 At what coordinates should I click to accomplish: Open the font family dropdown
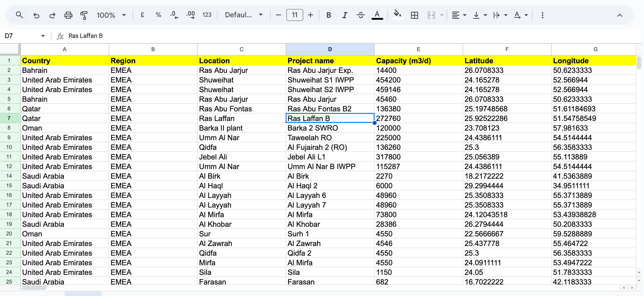coord(244,15)
